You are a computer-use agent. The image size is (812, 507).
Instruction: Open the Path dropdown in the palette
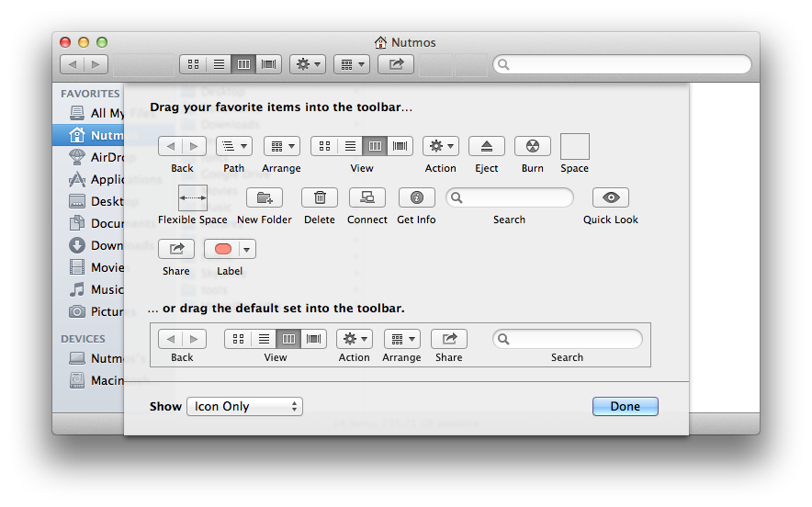pos(234,146)
